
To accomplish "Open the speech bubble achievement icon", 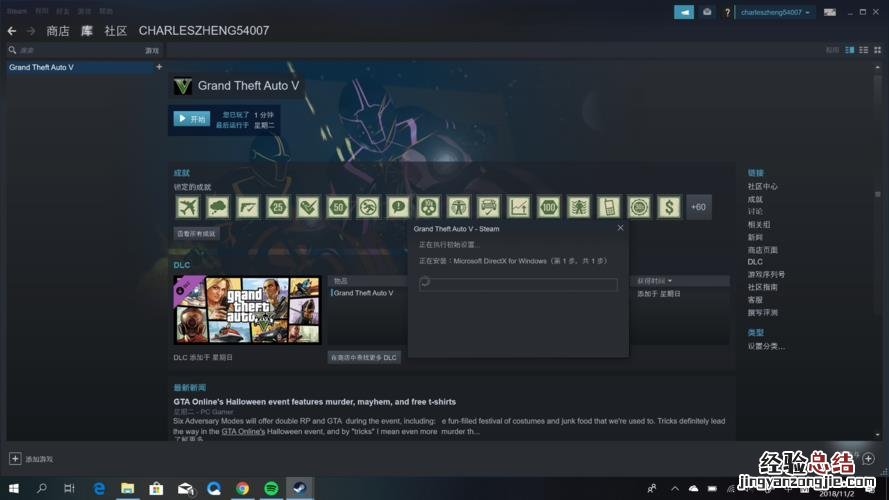I will coord(398,207).
